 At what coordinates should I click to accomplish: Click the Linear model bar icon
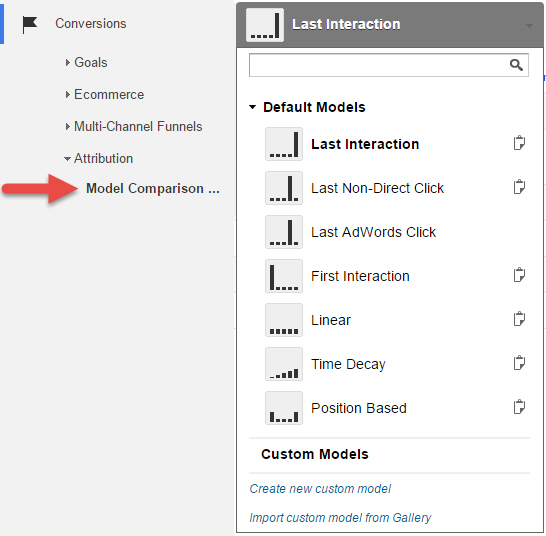(x=284, y=320)
